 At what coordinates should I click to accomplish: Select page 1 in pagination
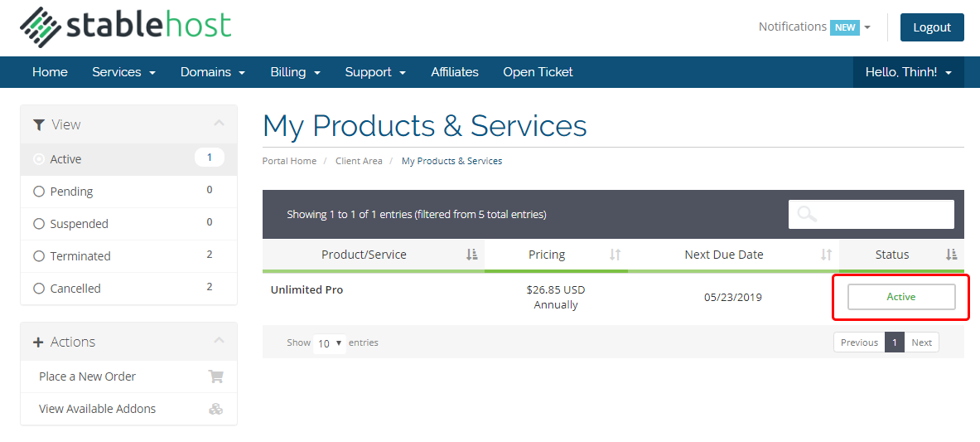895,342
